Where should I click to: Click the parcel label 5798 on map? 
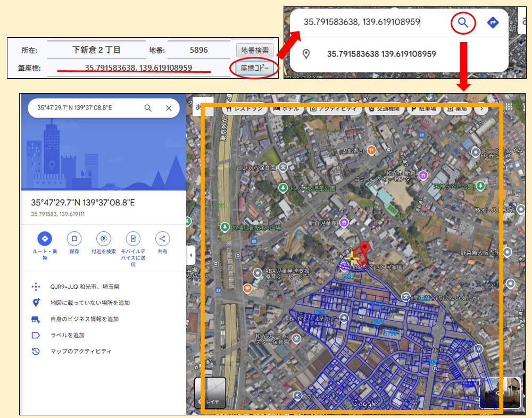click(x=390, y=333)
